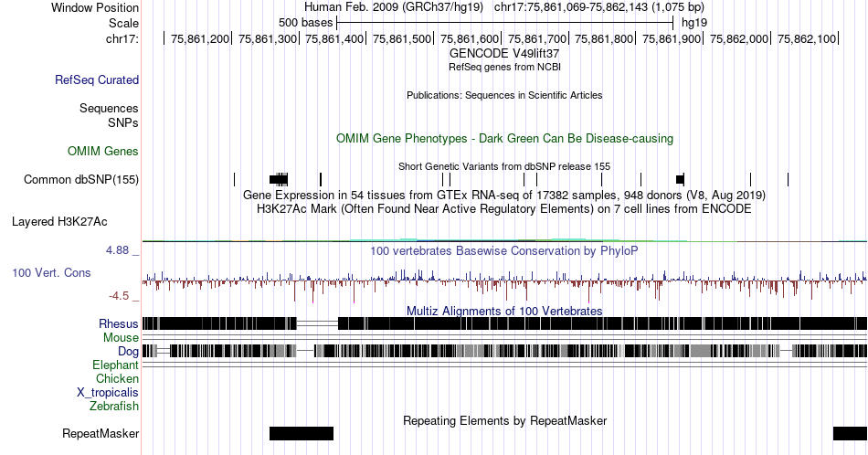
Task: Open the SNPs track label
Action: point(123,122)
